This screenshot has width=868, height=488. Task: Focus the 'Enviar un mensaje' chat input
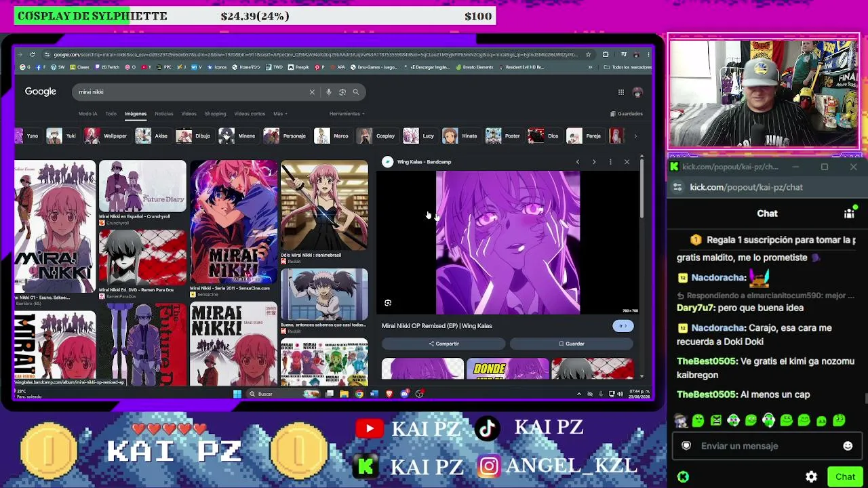[x=766, y=446]
